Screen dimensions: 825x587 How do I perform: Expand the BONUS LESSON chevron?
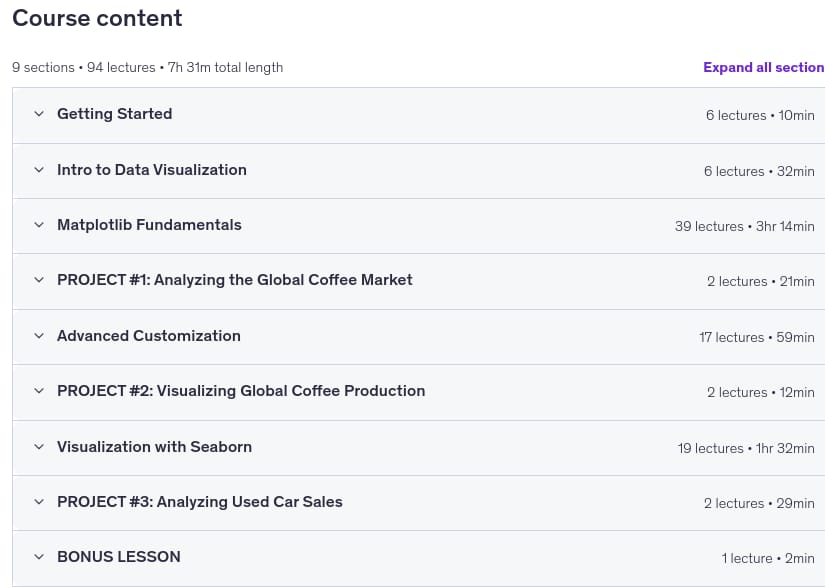click(x=39, y=556)
